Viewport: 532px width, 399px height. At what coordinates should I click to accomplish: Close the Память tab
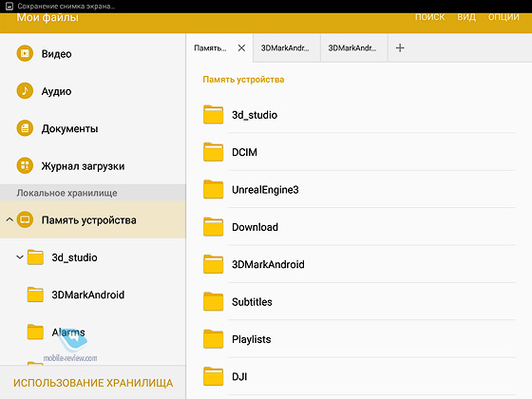point(241,48)
